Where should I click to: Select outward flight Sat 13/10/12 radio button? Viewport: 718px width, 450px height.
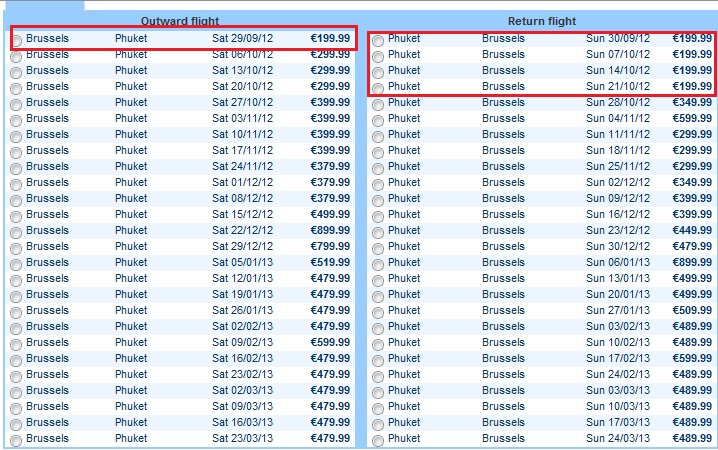point(16,73)
